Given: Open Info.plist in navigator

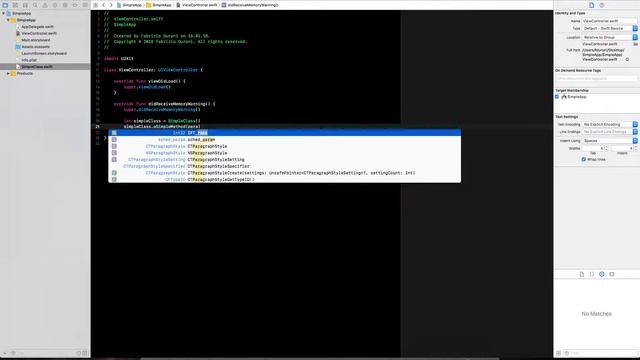Looking at the screenshot, I should (29, 60).
